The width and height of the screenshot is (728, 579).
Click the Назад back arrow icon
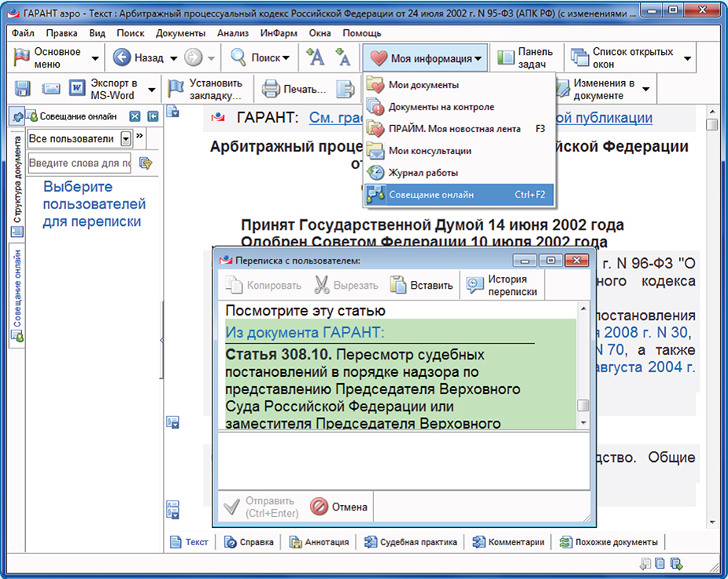tap(122, 57)
